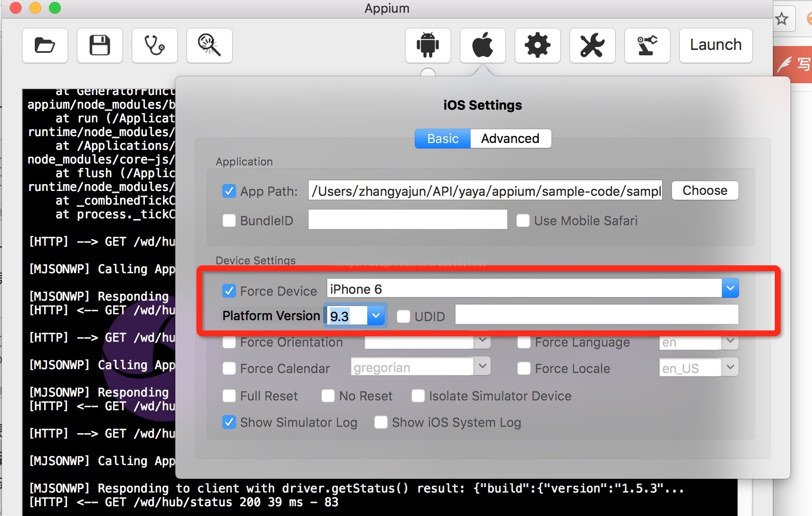Image resolution: width=812 pixels, height=516 pixels.
Task: Enable the No Reset checkbox
Action: pos(328,396)
